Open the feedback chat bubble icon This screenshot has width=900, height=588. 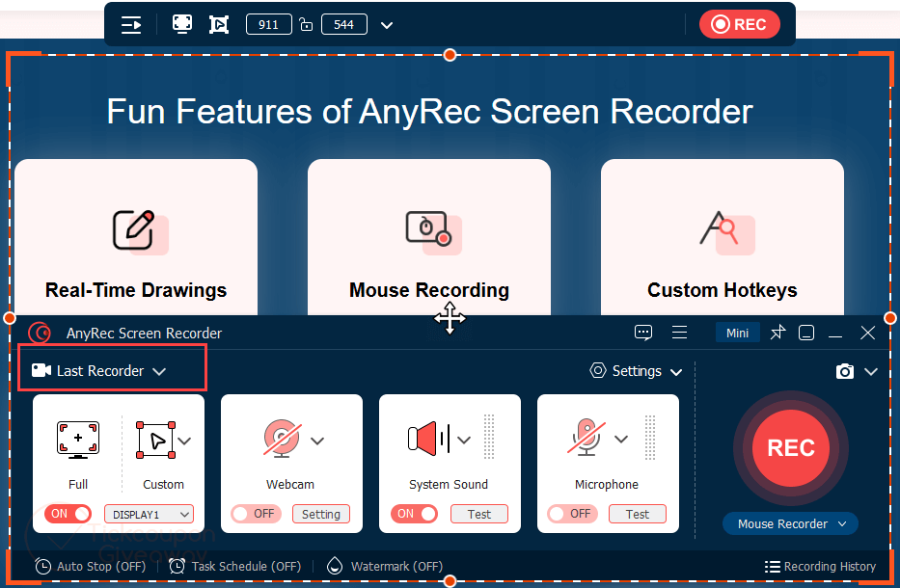click(x=642, y=333)
